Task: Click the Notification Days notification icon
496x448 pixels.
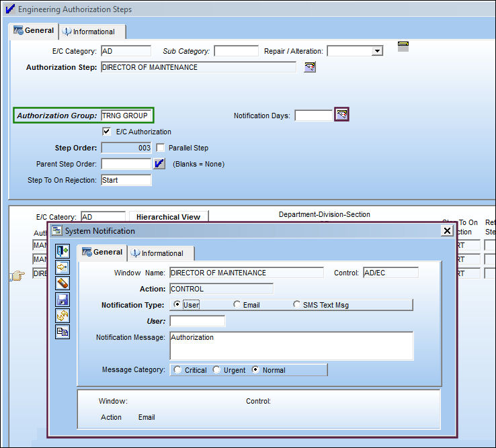Action: (x=341, y=114)
